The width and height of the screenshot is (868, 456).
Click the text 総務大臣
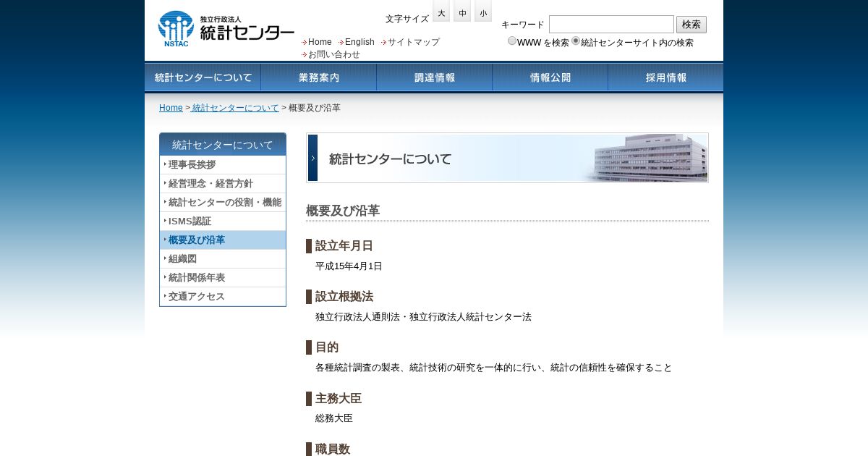[334, 418]
